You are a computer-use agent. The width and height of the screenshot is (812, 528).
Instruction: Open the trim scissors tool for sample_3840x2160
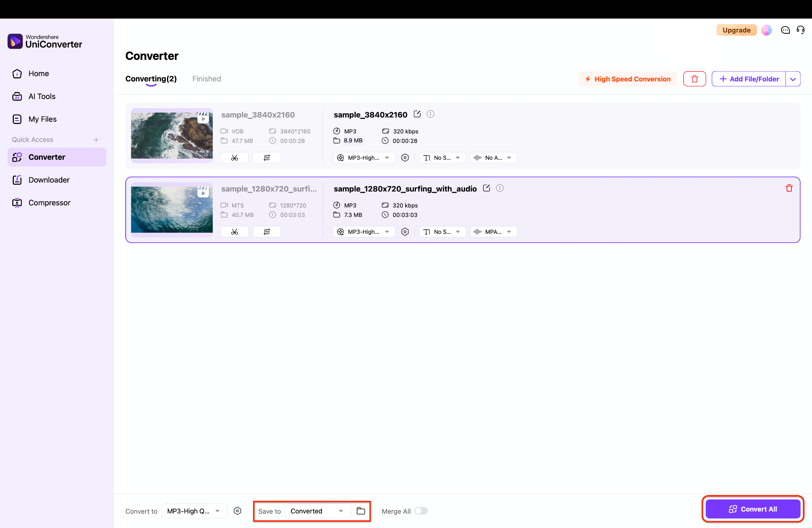point(234,157)
